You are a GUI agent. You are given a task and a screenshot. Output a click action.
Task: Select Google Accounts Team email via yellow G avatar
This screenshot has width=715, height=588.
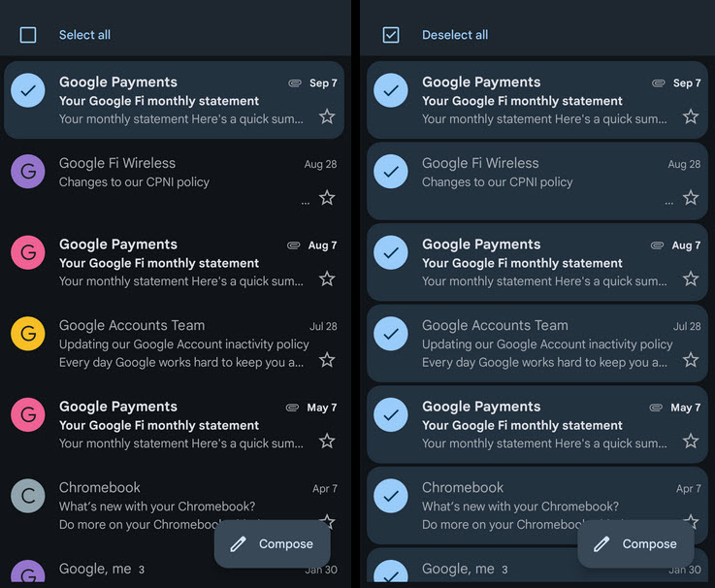point(28,334)
